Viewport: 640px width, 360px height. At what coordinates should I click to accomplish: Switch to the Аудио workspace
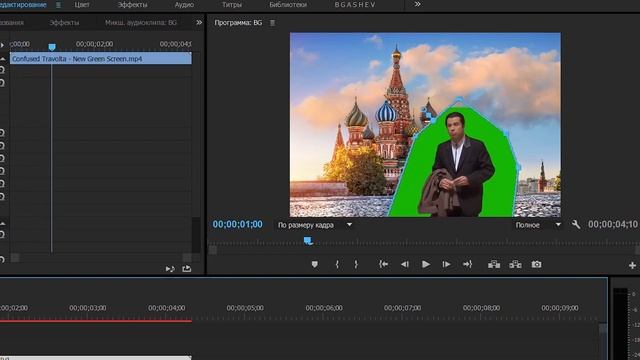tap(184, 5)
